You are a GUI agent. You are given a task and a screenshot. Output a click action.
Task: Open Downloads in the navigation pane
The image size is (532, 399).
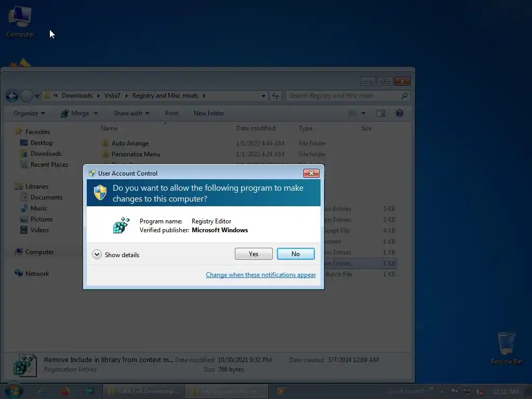point(41,154)
